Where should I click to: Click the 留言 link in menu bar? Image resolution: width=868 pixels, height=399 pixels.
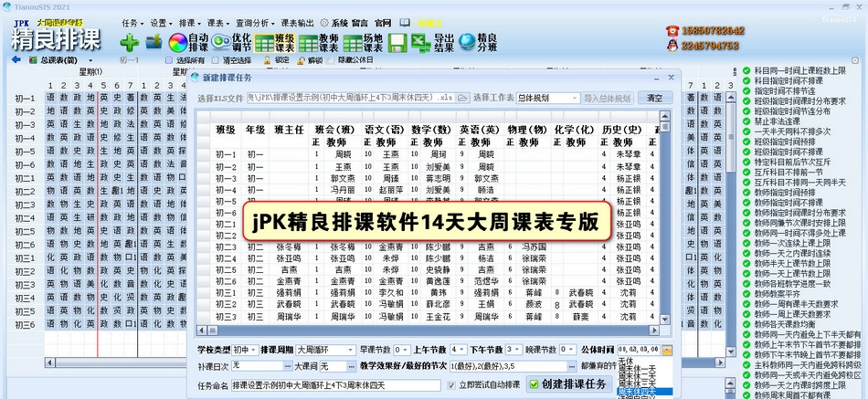(x=359, y=23)
